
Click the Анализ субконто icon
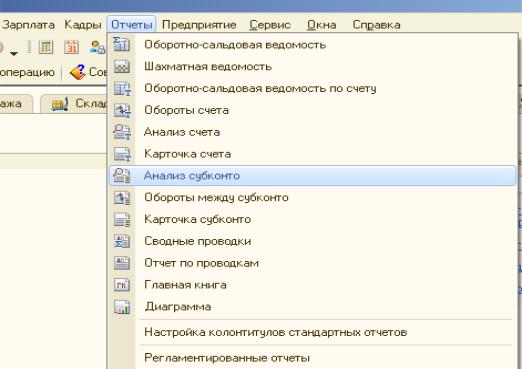122,176
